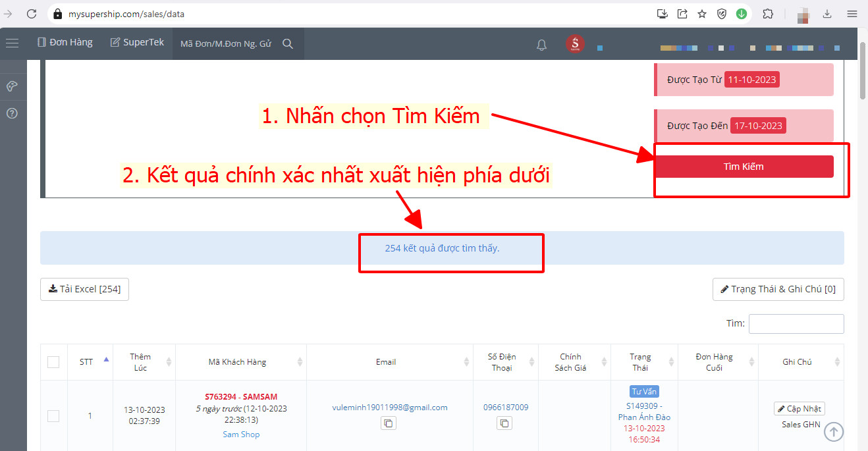868x451 pixels.
Task: Click the email vuleminh19011998@gmail.com link
Action: pos(390,408)
